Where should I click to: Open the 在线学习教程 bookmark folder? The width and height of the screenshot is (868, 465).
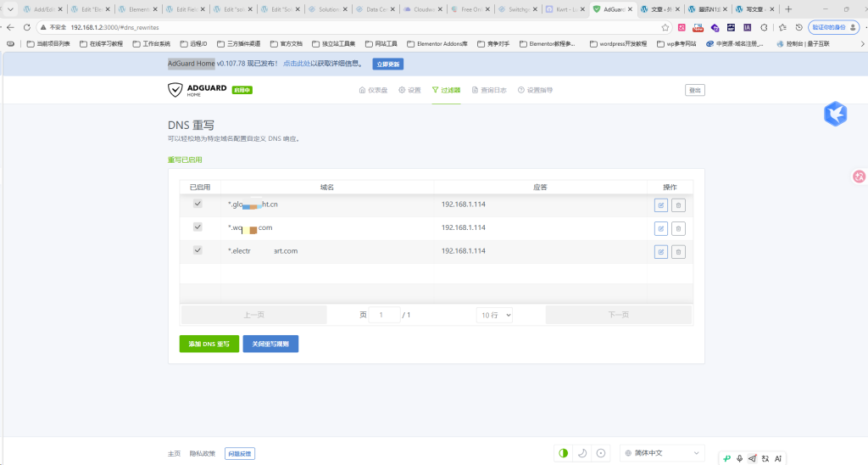click(102, 44)
